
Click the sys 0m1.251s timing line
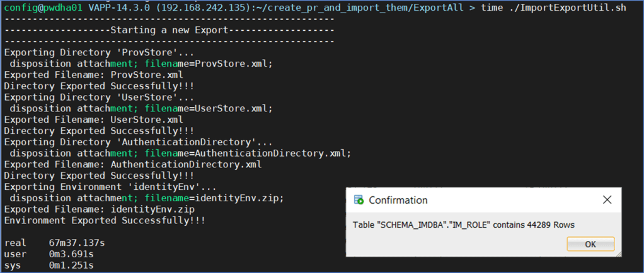[49, 265]
